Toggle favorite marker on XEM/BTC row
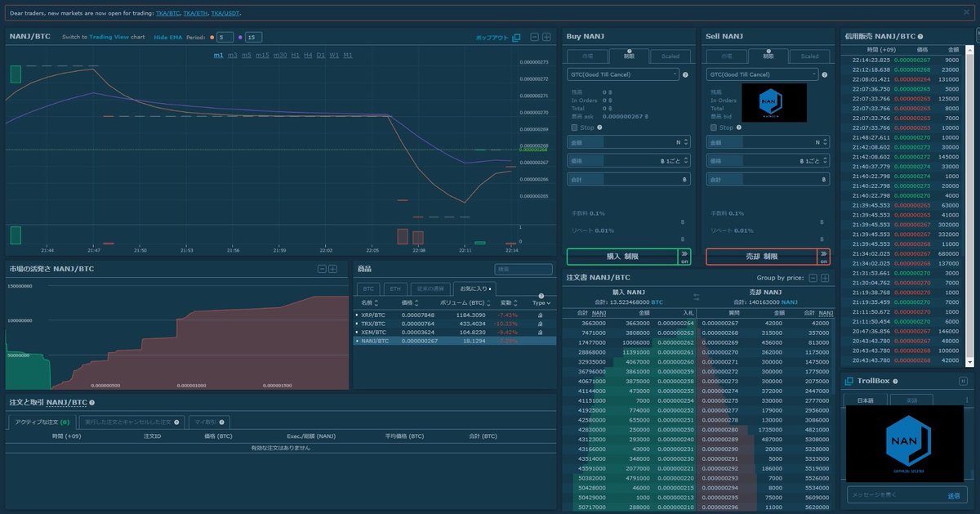The image size is (980, 514). click(x=356, y=333)
